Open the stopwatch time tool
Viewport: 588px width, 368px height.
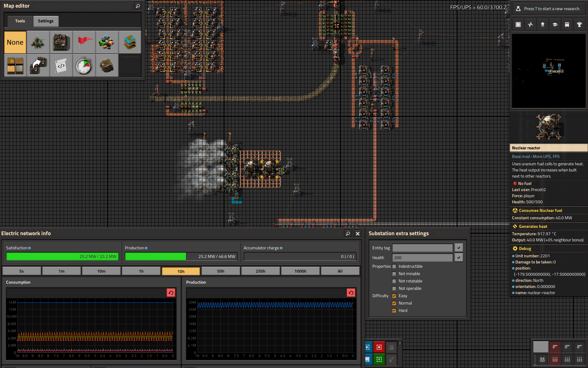[84, 66]
